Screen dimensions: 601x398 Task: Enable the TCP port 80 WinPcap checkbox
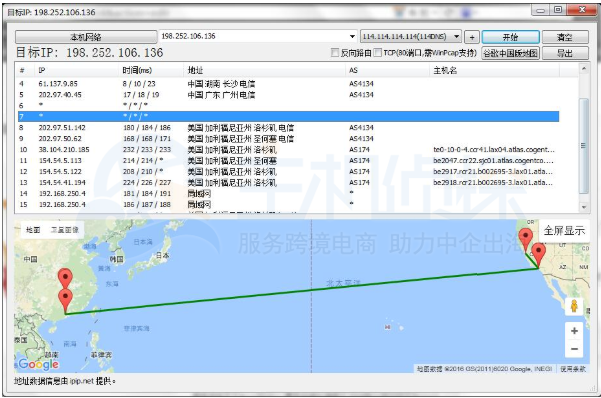pyautogui.click(x=378, y=53)
